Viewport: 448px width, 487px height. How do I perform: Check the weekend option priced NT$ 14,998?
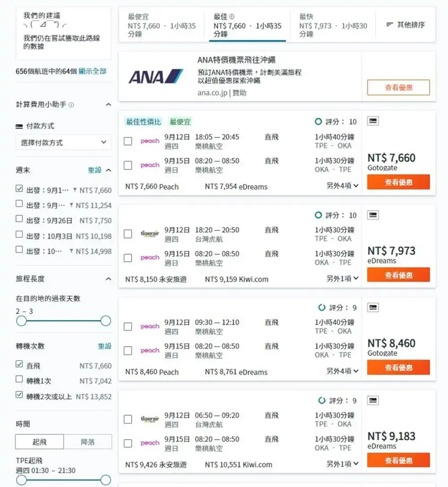[19, 250]
